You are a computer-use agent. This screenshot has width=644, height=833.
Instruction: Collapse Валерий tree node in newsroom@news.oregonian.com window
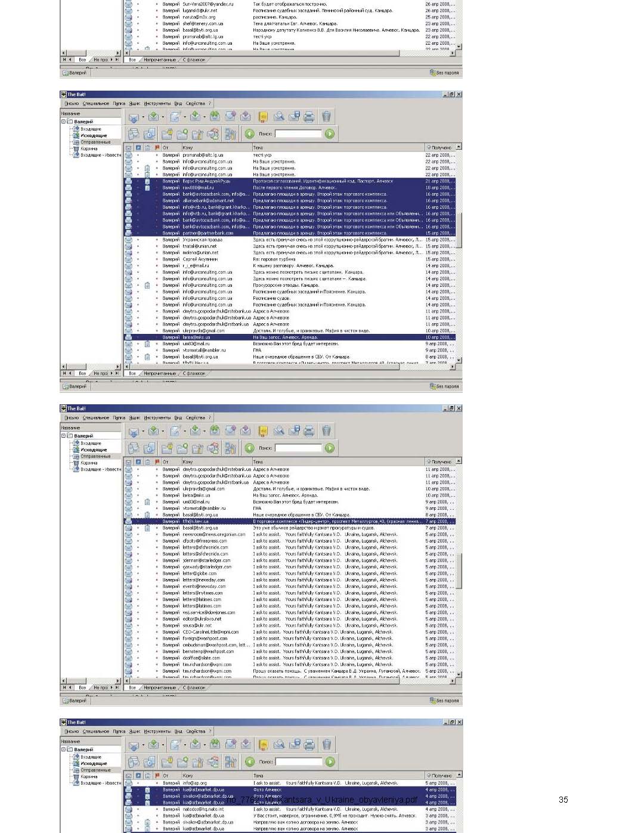click(64, 436)
